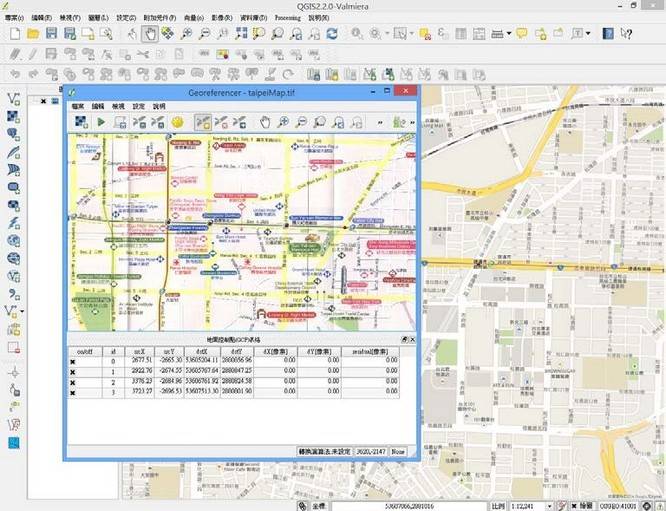
Task: Click the New Project icon in main toolbar
Action: click(x=15, y=34)
